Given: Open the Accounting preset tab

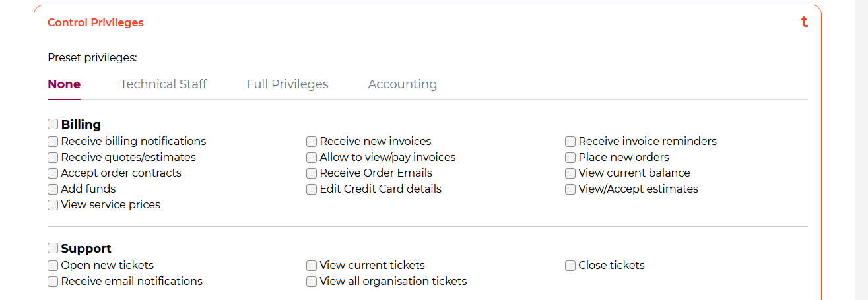Looking at the screenshot, I should [x=402, y=84].
